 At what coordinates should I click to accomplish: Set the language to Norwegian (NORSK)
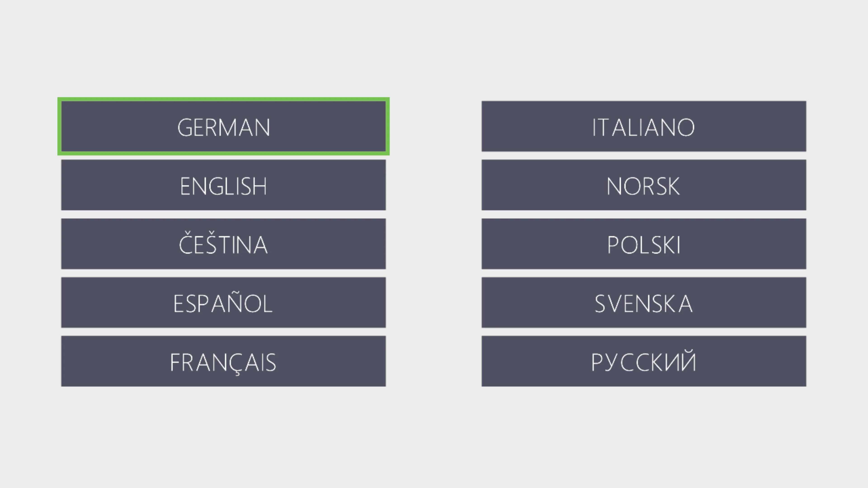tap(644, 185)
